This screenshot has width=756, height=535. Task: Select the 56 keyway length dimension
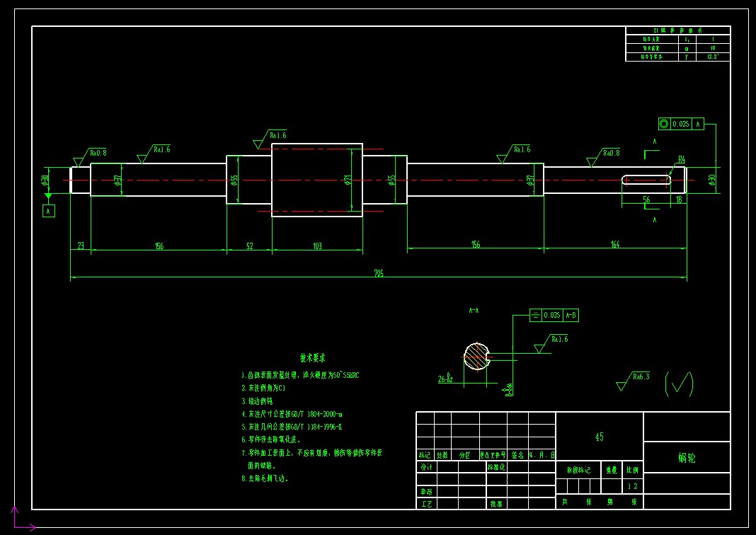646,199
